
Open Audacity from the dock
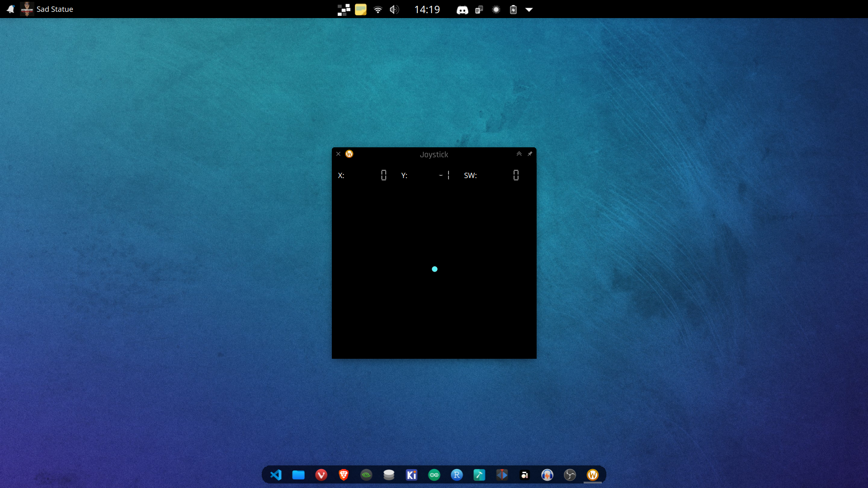tap(547, 475)
